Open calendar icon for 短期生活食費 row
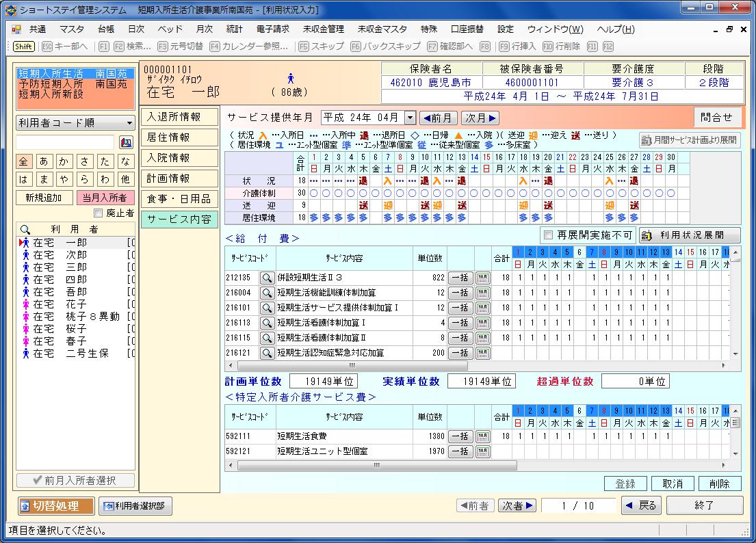This screenshot has height=543, width=756. coord(483,436)
